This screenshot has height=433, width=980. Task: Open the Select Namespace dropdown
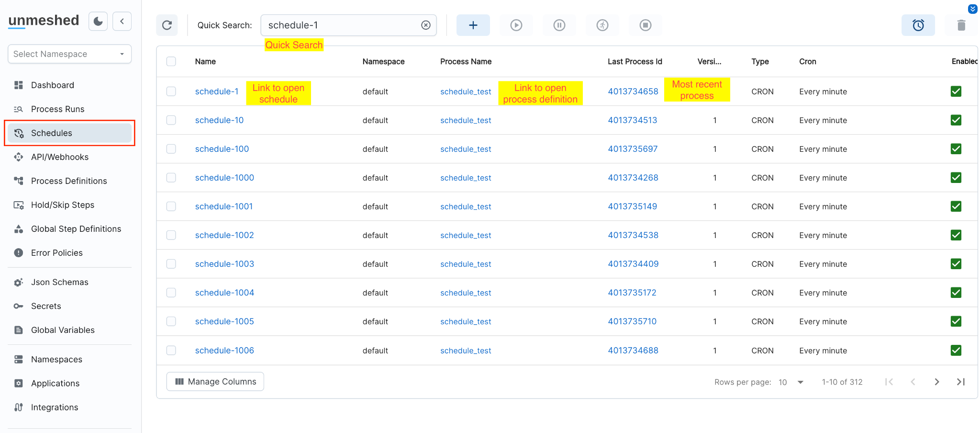coord(69,54)
